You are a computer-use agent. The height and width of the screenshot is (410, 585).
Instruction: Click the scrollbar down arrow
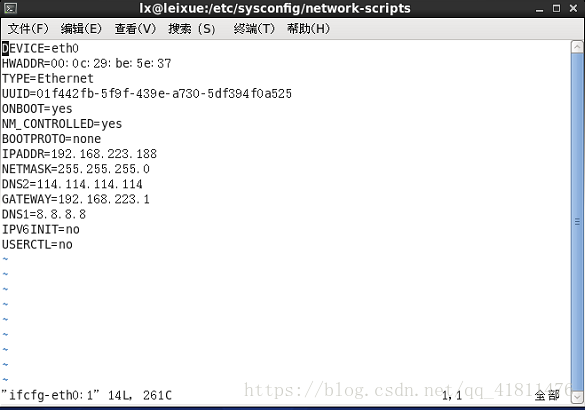pos(577,397)
